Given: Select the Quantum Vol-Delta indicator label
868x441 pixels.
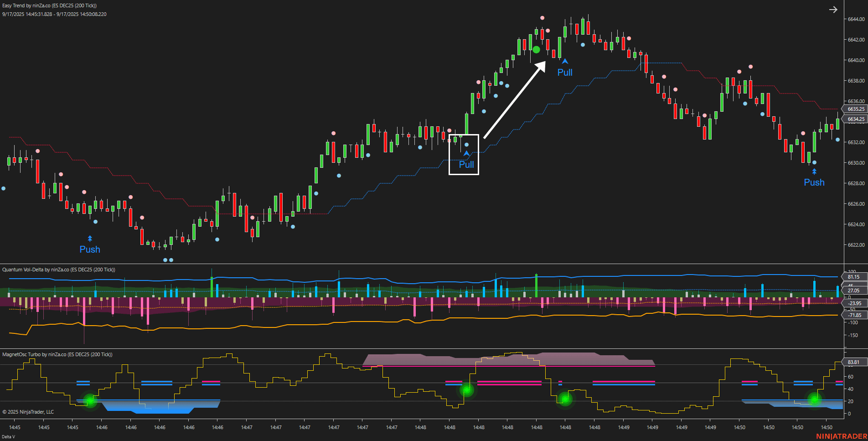Looking at the screenshot, I should click(59, 270).
